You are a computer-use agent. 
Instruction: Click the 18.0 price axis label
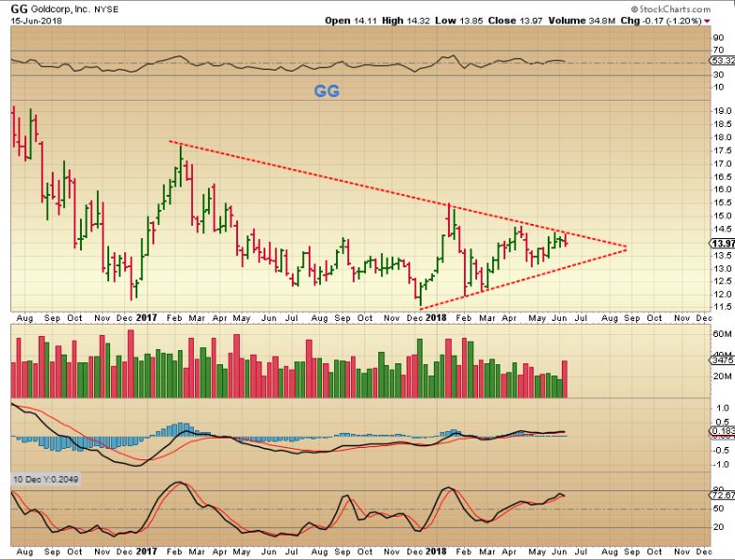[x=723, y=137]
